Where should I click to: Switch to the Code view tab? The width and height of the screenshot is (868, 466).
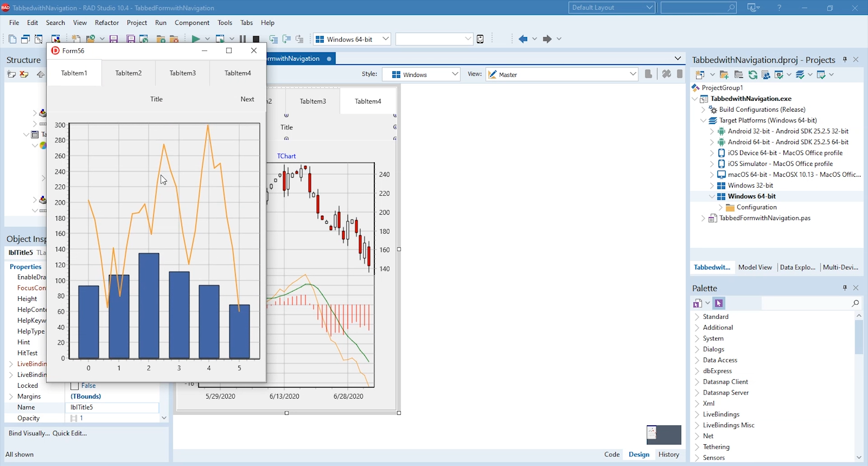tap(612, 455)
